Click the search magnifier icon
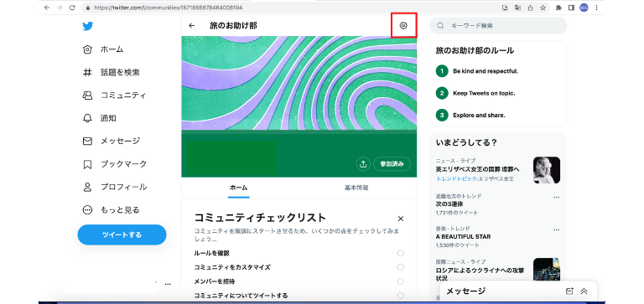 440,25
